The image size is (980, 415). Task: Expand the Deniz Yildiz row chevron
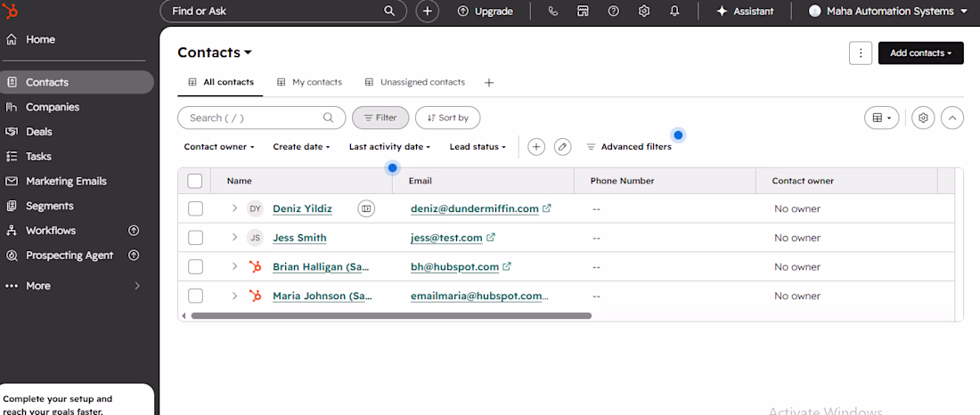(234, 208)
